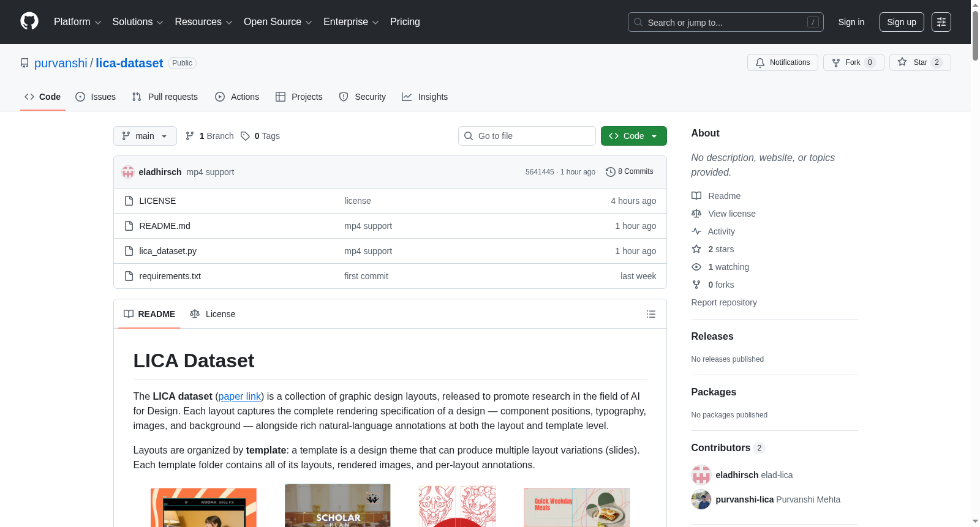View the 8 Commits history
The width and height of the screenshot is (980, 527).
click(x=629, y=171)
